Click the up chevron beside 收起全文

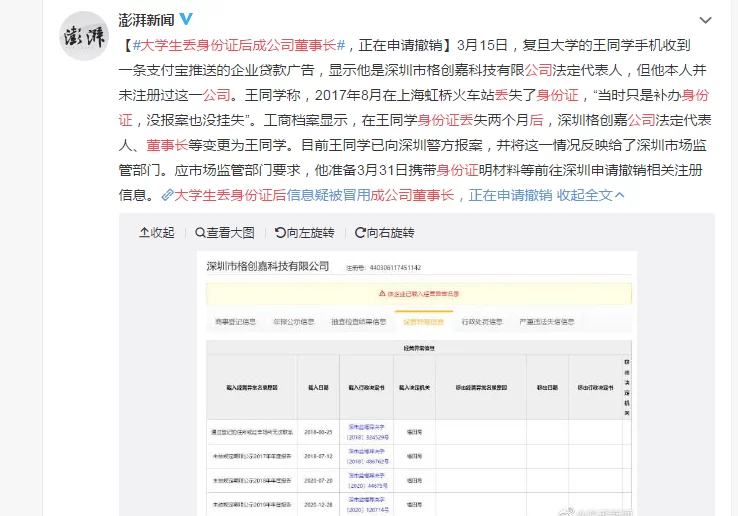620,195
